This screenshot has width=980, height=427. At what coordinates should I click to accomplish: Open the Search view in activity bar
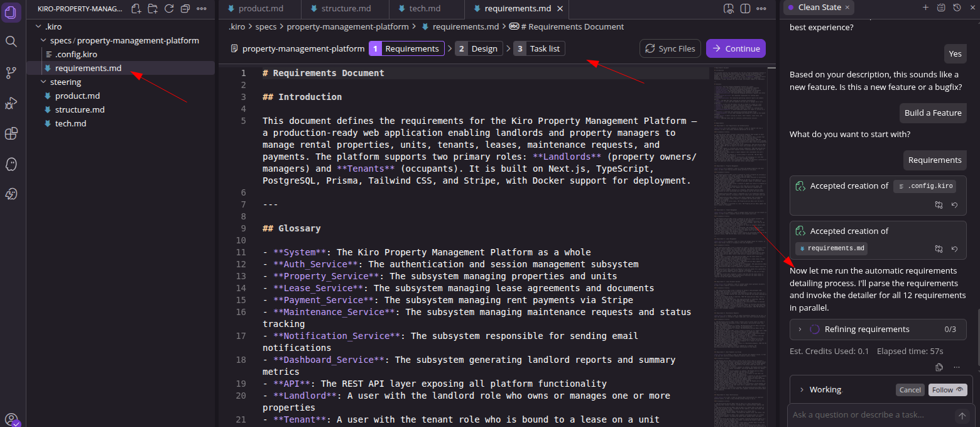[11, 42]
